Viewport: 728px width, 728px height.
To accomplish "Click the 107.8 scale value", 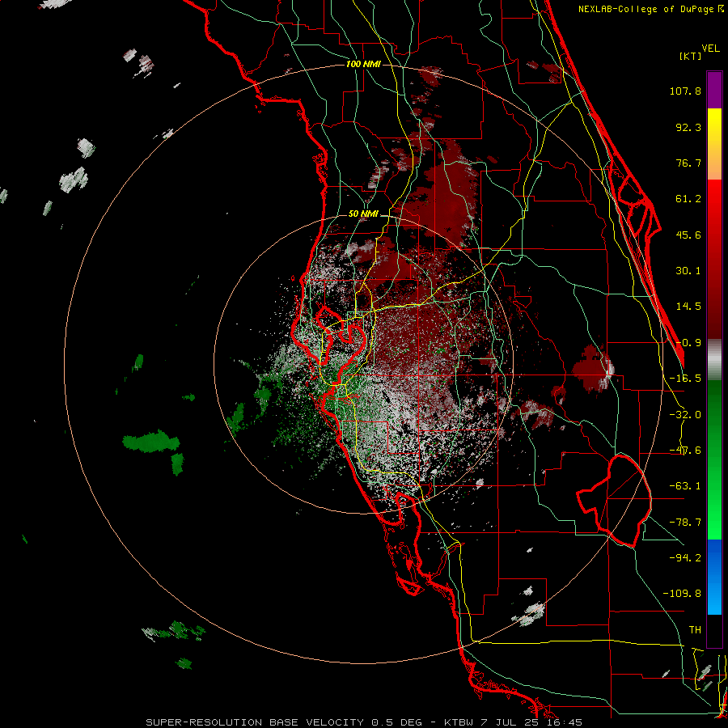I will point(685,91).
